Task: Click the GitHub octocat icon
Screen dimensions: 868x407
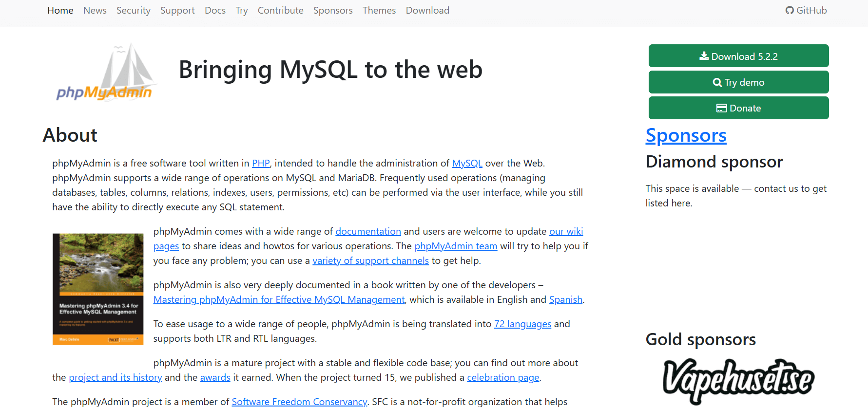Action: tap(790, 10)
